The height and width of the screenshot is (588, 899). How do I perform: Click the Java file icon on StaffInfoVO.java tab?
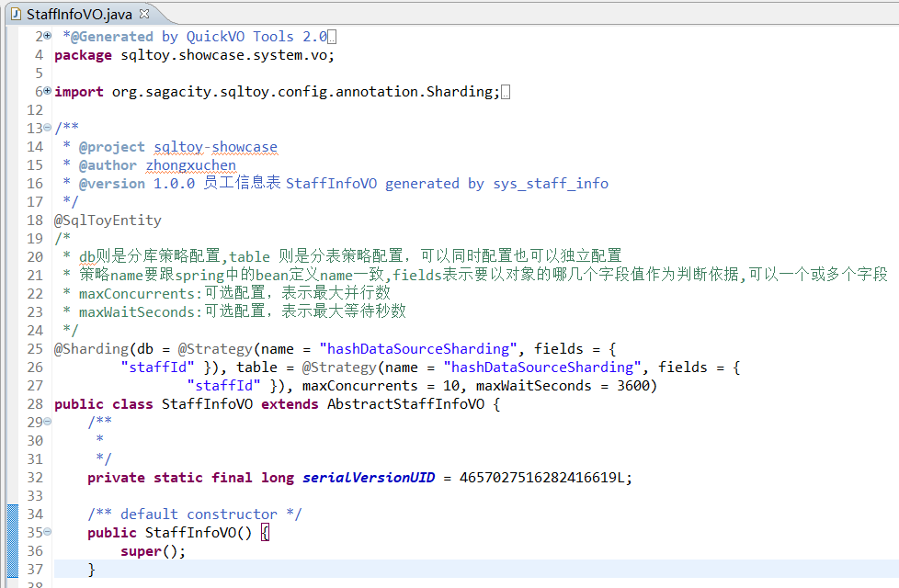16,14
